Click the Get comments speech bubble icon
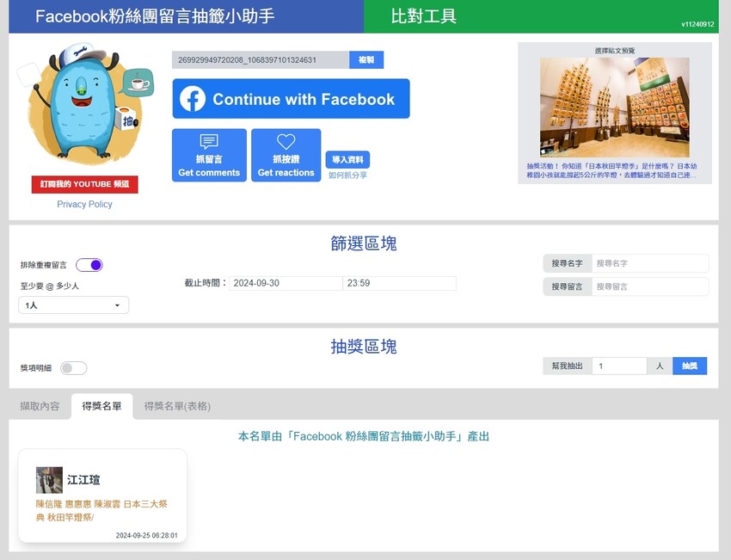The height and width of the screenshot is (560, 731). pos(209,142)
